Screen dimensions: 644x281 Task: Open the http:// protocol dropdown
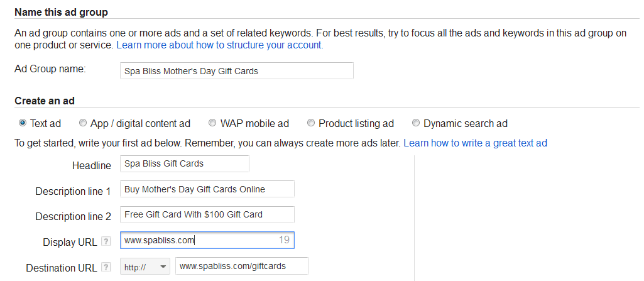145,267
